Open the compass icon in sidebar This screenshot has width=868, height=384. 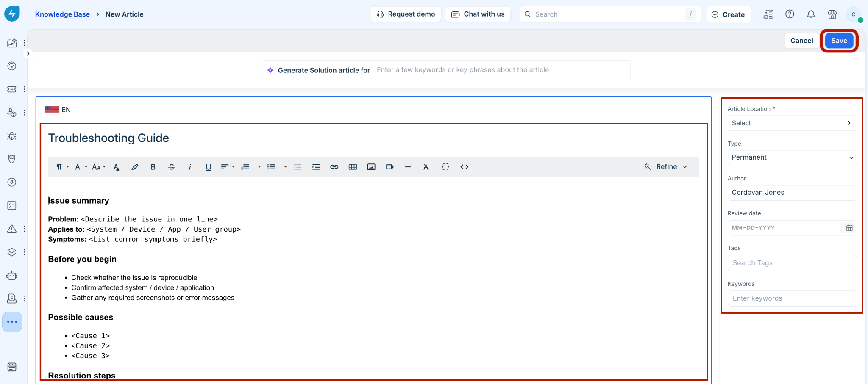pos(12,182)
